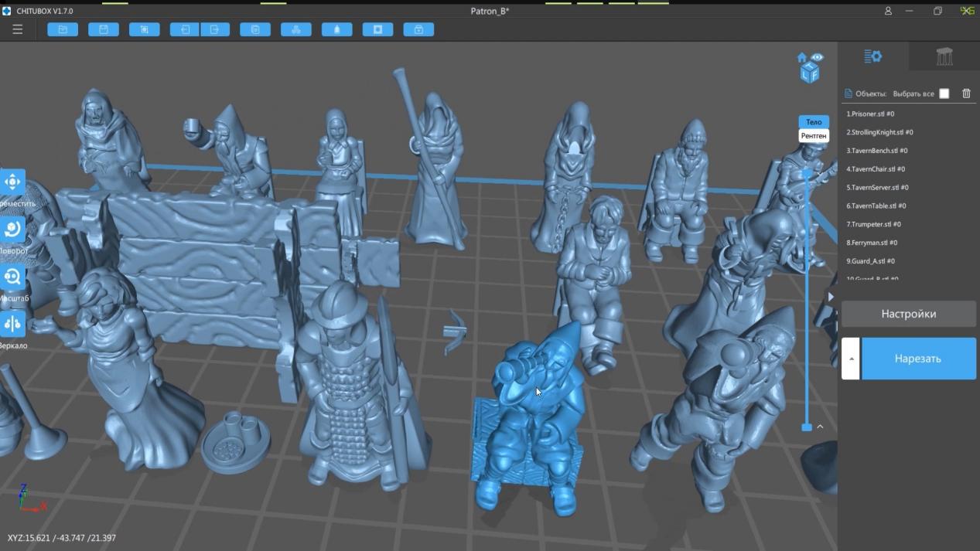Open the hamburger main menu
The height and width of the screenshot is (551, 980).
[x=17, y=29]
